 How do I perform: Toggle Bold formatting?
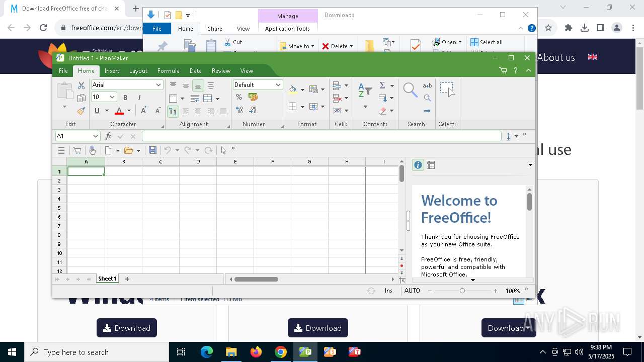[125, 98]
